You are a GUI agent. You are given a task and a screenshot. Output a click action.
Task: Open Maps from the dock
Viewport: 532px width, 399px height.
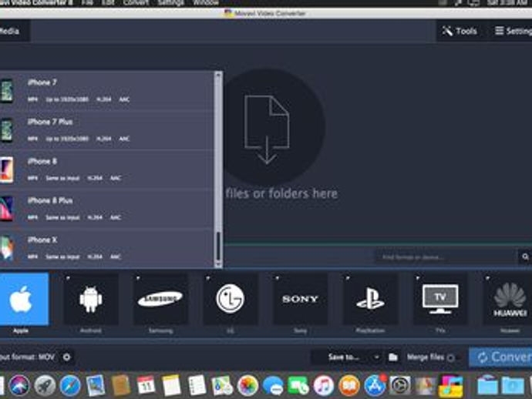click(x=222, y=385)
